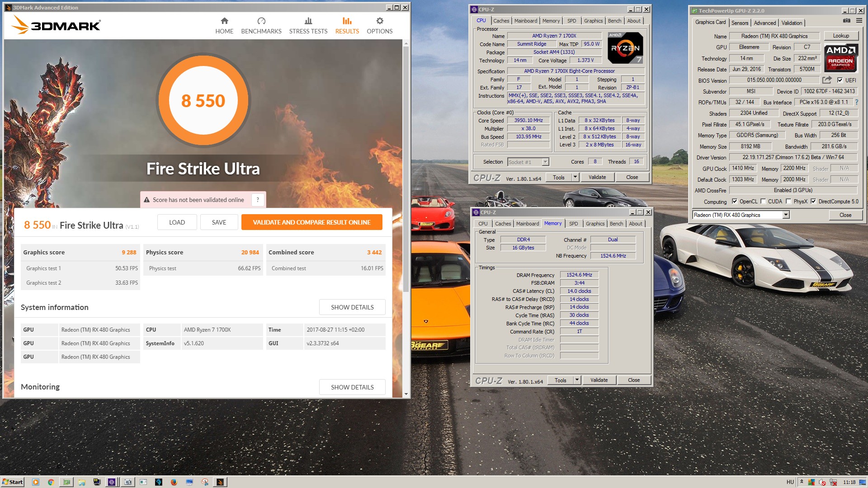The height and width of the screenshot is (488, 868).
Task: Open the OPTIONS gear icon in 3DMark
Action: (x=380, y=21)
